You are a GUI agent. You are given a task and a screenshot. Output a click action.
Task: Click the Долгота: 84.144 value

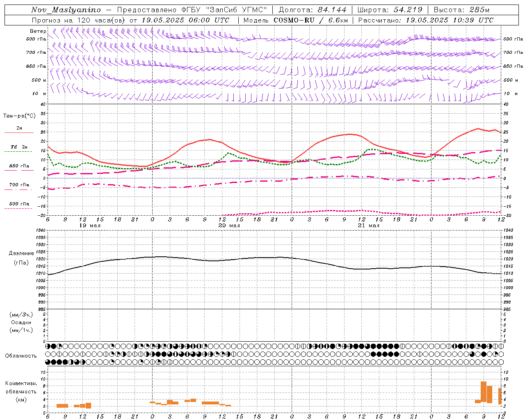313,10
